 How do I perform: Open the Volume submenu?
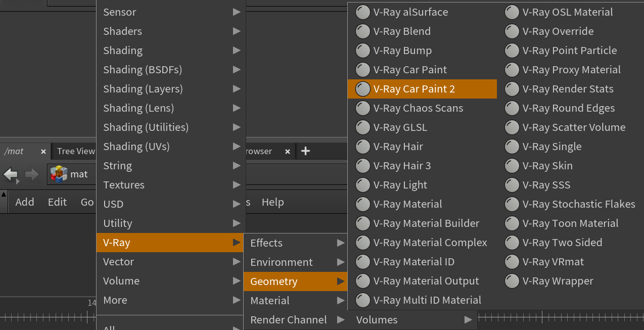171,281
